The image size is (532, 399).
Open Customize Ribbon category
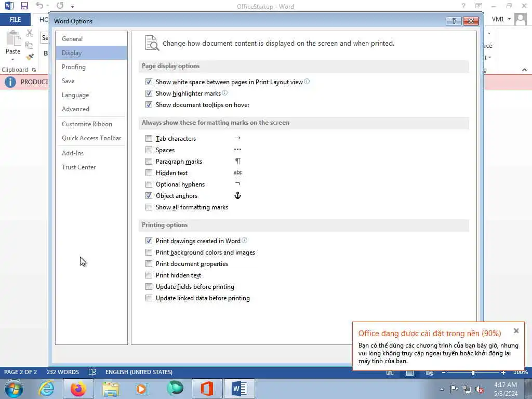click(91, 124)
